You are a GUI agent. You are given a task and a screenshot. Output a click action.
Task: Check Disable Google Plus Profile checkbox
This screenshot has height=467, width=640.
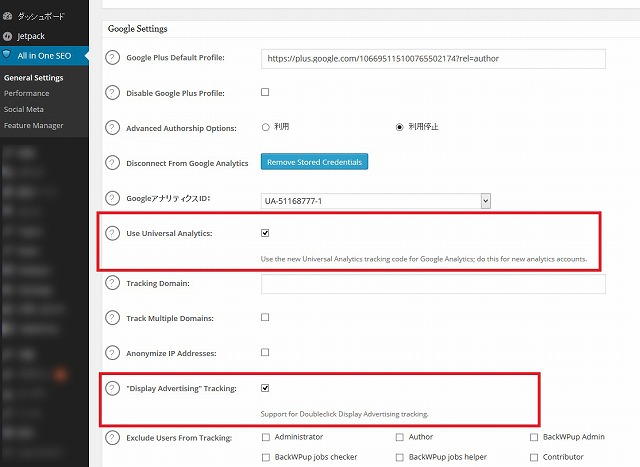[x=265, y=92]
